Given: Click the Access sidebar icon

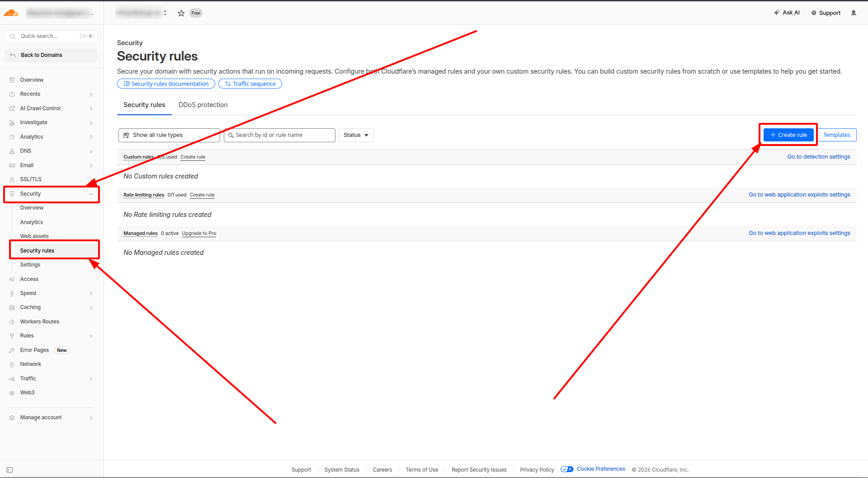Looking at the screenshot, I should click(12, 279).
